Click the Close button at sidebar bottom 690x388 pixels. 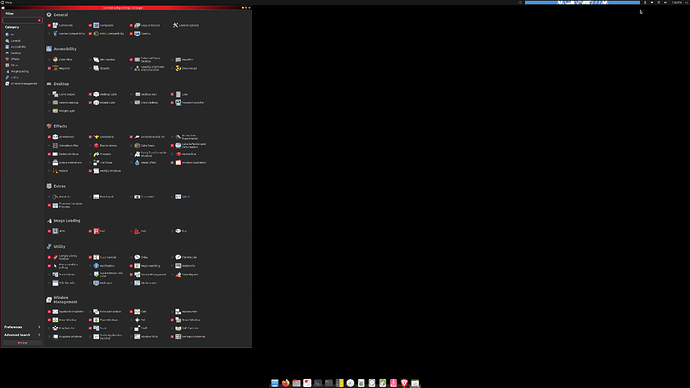click(x=22, y=343)
